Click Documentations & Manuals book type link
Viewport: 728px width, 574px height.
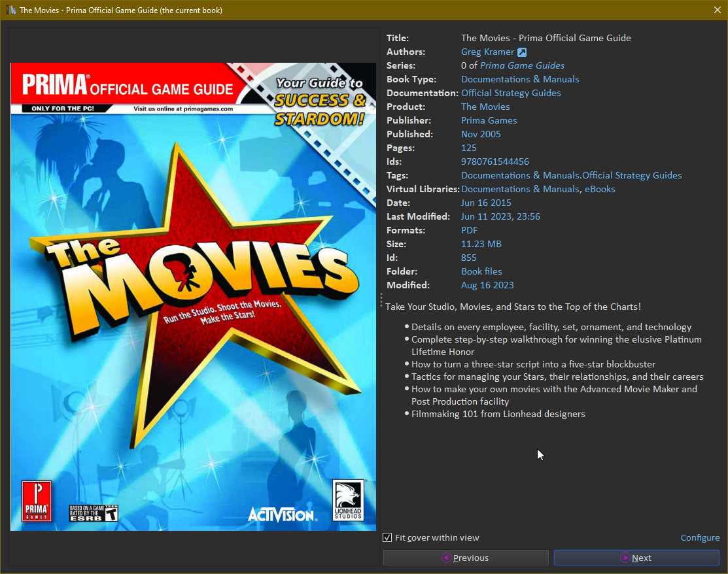pos(520,79)
